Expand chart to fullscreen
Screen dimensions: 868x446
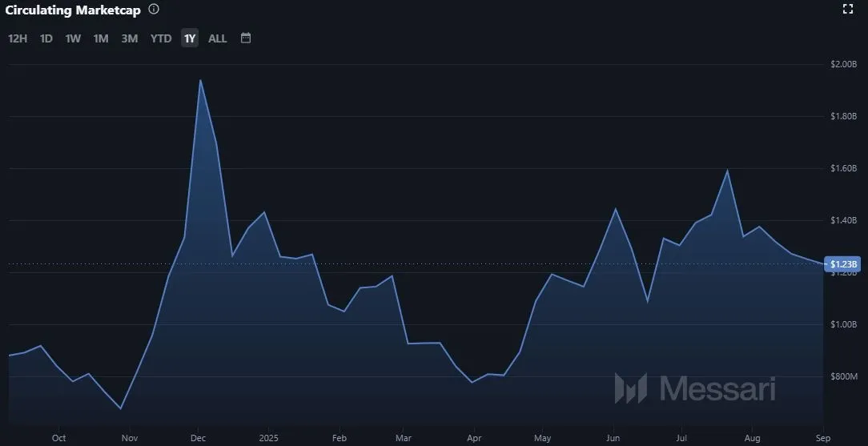(x=847, y=9)
